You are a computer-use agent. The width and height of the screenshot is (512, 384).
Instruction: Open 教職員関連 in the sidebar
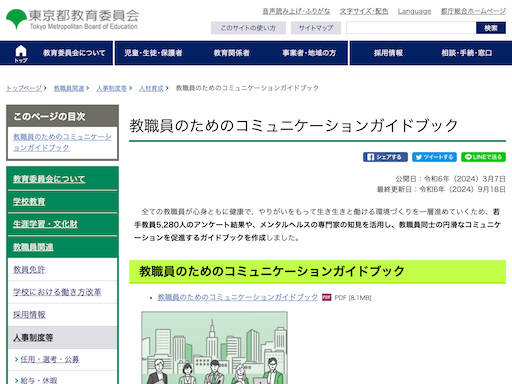point(33,247)
